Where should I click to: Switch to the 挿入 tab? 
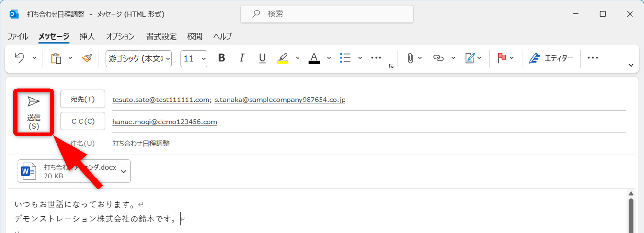click(87, 36)
